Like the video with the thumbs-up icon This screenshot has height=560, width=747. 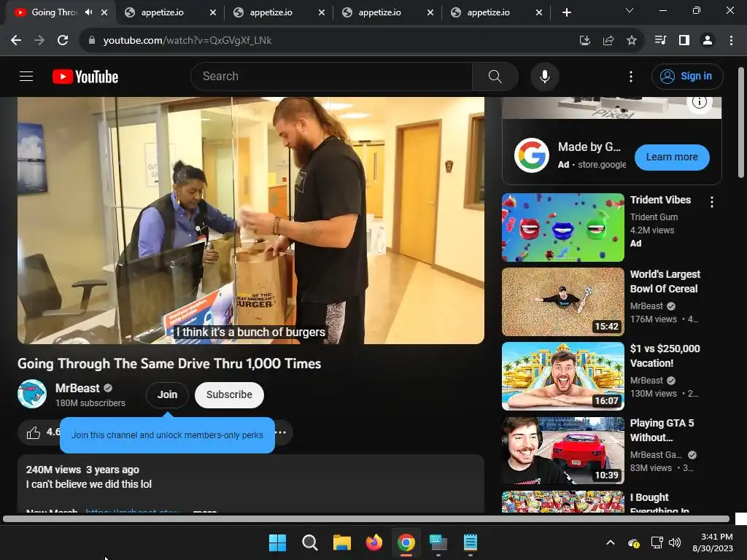pyautogui.click(x=33, y=433)
